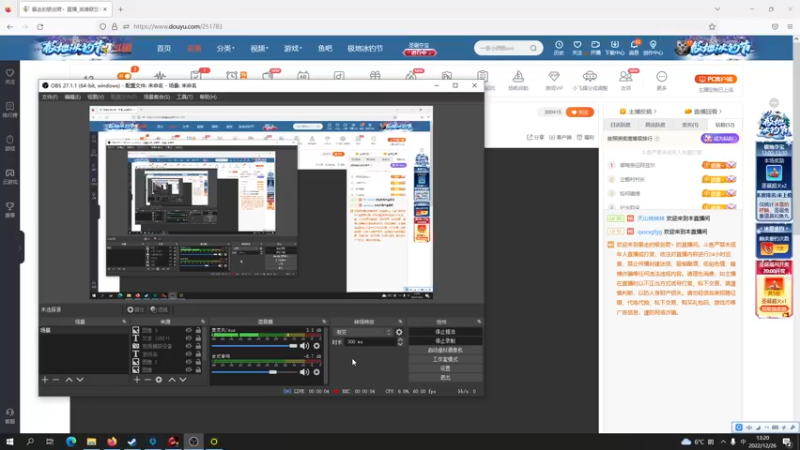Mute the 台式音响 channel

pyautogui.click(x=305, y=372)
